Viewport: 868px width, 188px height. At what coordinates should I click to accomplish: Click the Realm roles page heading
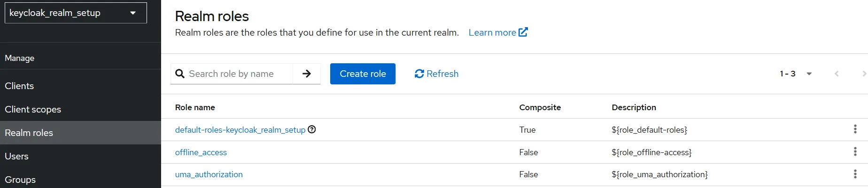212,16
